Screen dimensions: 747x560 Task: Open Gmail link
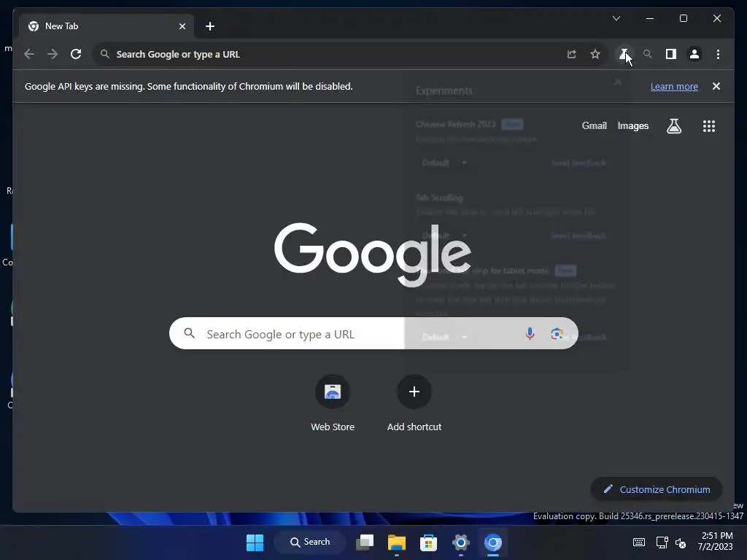(594, 125)
